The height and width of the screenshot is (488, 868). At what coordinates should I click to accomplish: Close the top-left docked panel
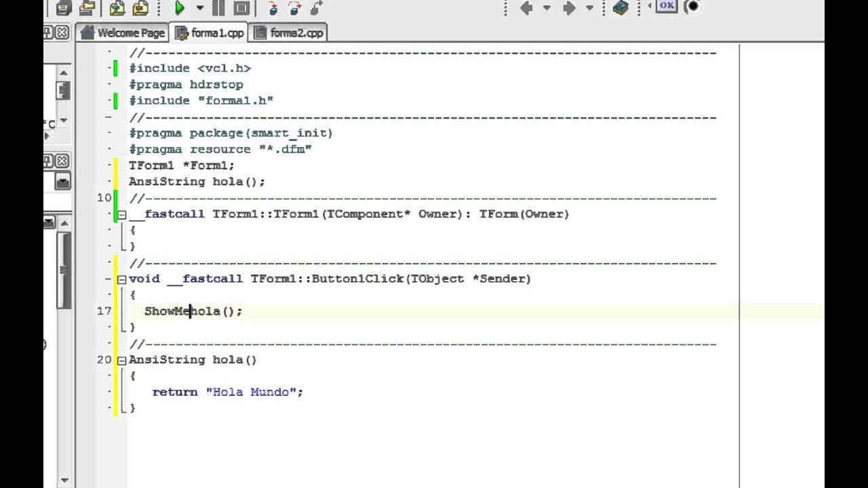[x=62, y=32]
